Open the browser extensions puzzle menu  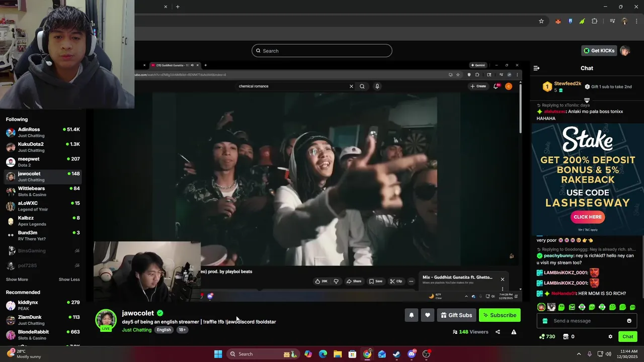pyautogui.click(x=595, y=21)
